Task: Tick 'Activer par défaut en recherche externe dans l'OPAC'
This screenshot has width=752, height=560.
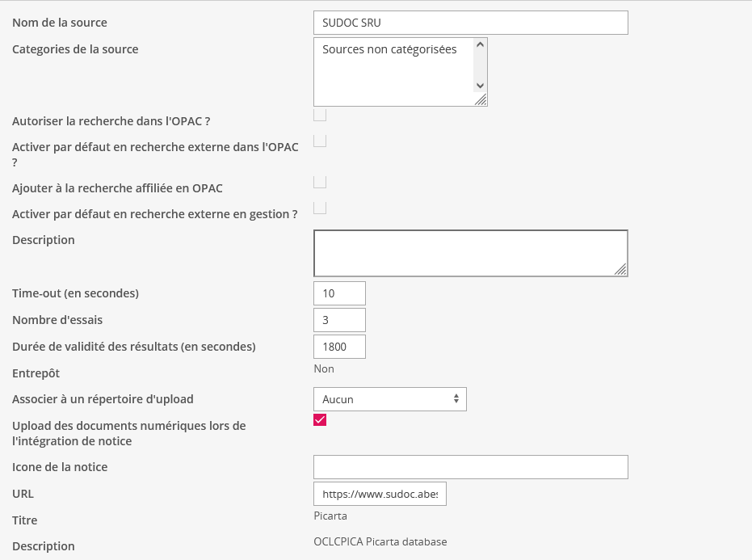Action: point(320,141)
